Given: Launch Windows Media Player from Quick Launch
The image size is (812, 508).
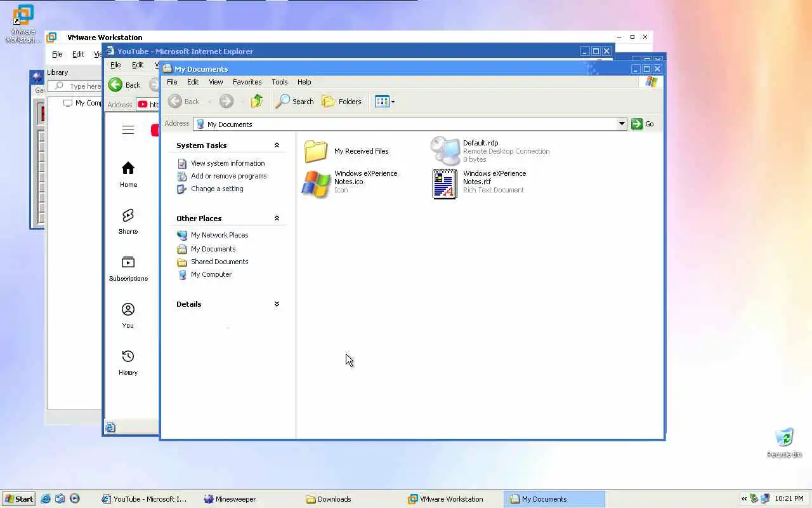Looking at the screenshot, I should click(x=74, y=499).
